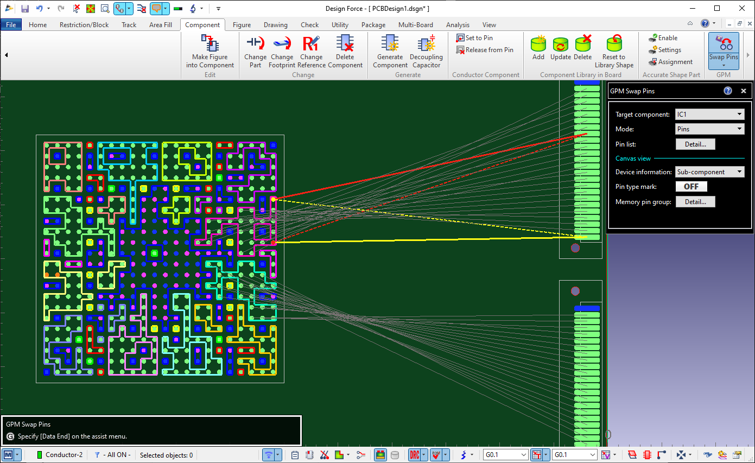
Task: Open the Analysis ribbon tab
Action: tap(457, 25)
